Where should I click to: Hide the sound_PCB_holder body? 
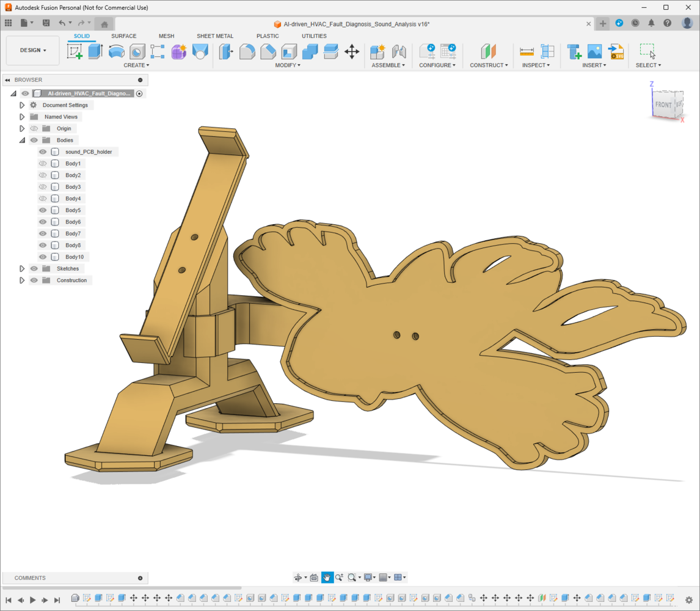coord(43,152)
